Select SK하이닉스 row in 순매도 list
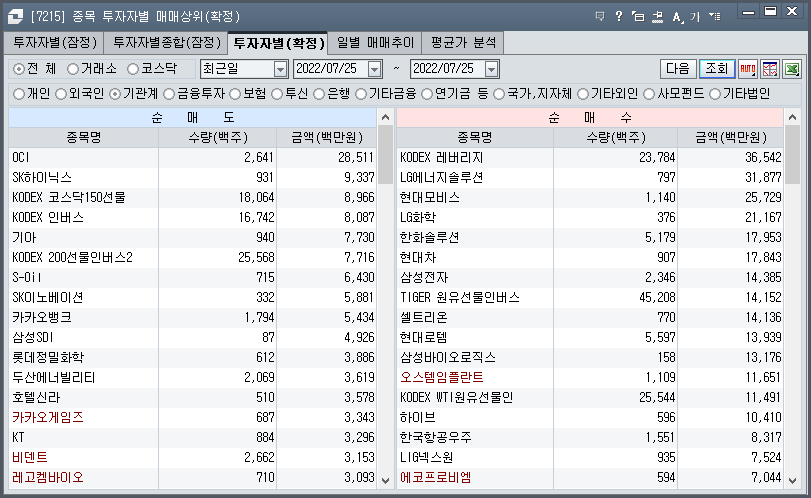 coord(192,177)
